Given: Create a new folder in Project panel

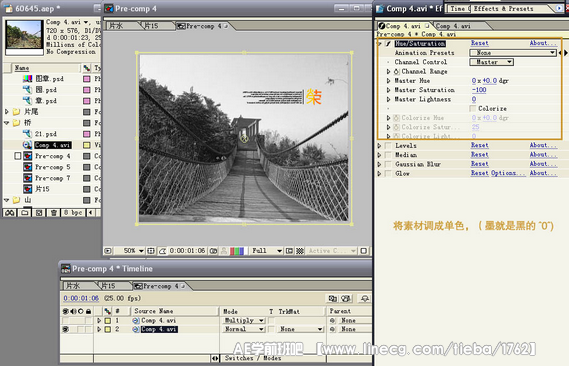Looking at the screenshot, I should click(25, 213).
